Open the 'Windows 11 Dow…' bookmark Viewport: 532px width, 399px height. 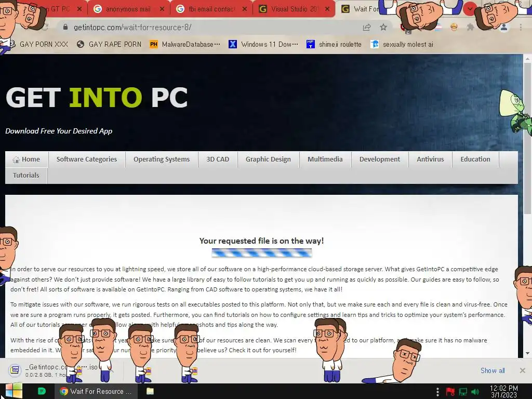pos(263,45)
